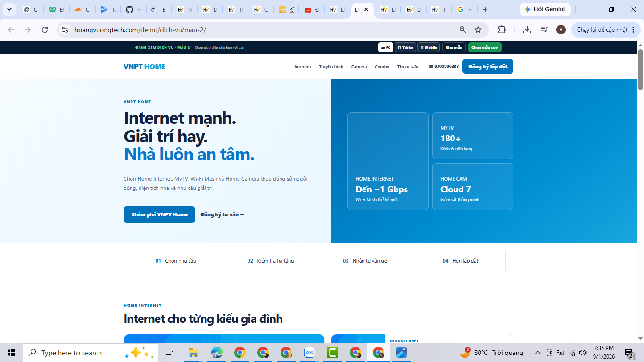Click Đăng ký lắp đặt button
The width and height of the screenshot is (644, 362).
coord(487,66)
